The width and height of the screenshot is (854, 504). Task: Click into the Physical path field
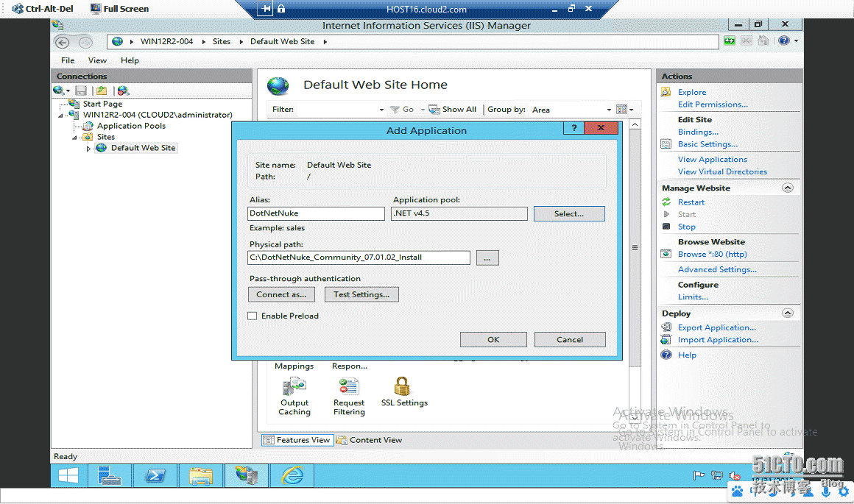359,258
